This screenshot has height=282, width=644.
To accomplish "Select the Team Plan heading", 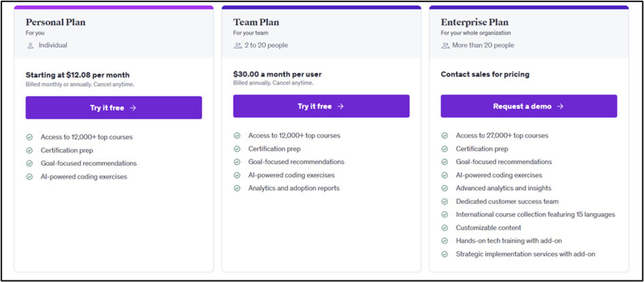I will point(256,22).
